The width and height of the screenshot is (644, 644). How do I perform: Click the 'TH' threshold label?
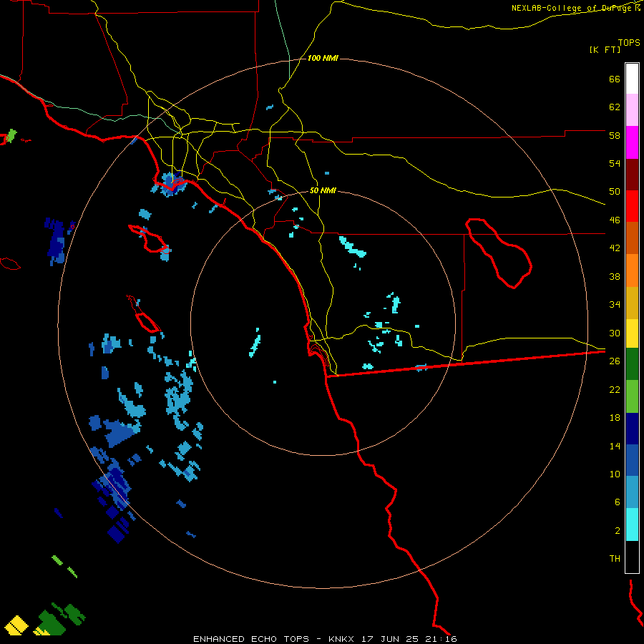coord(615,559)
